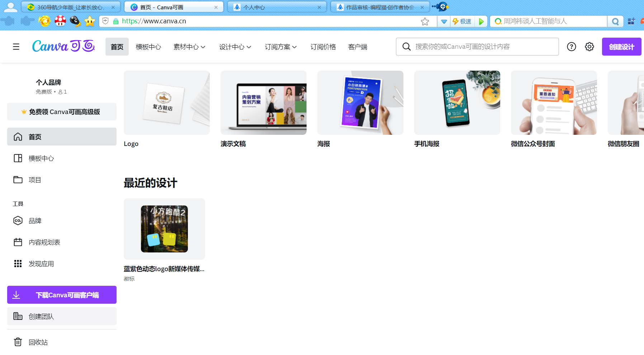Select the Logo design thumbnail
The width and height of the screenshot is (644, 355).
(167, 103)
